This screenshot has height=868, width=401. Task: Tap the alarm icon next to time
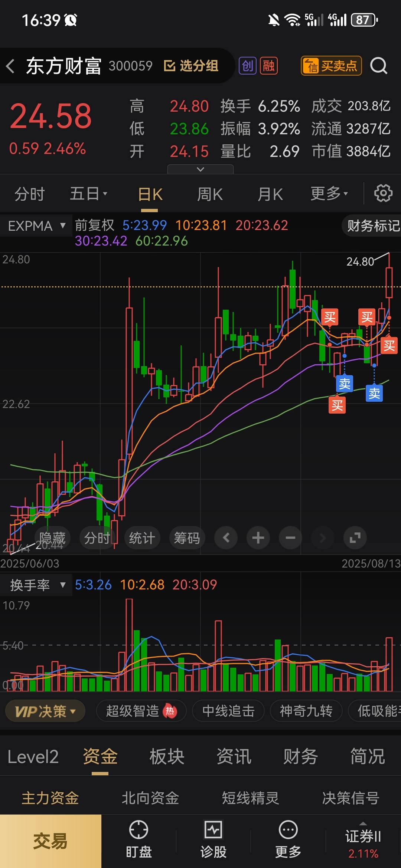click(x=71, y=20)
